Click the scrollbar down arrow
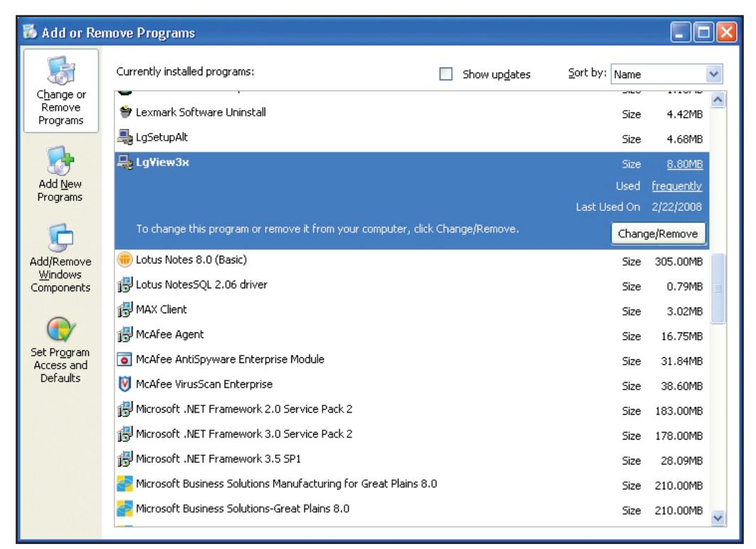The width and height of the screenshot is (756, 549). tap(718, 518)
